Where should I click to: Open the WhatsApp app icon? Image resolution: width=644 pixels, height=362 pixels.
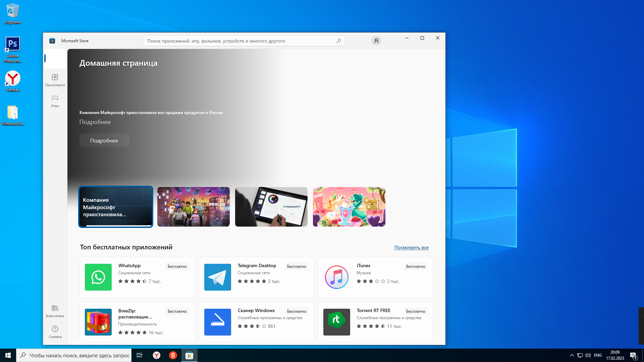pyautogui.click(x=98, y=277)
